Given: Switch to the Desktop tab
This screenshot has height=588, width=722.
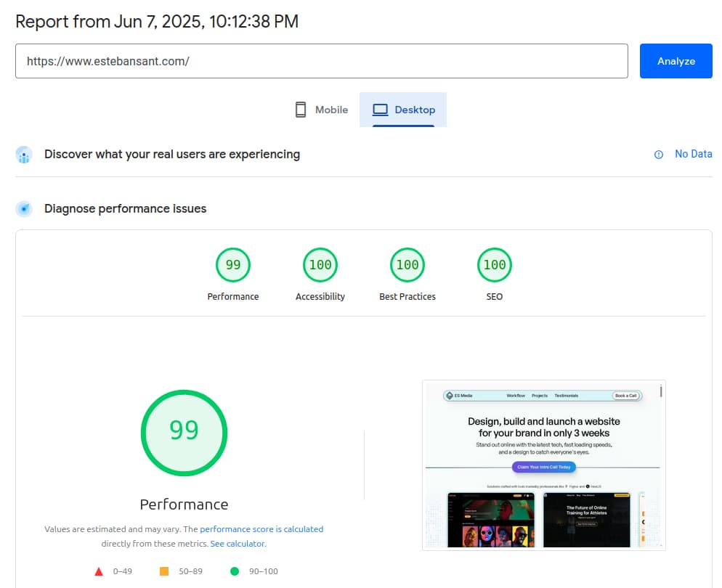Looking at the screenshot, I should [402, 109].
